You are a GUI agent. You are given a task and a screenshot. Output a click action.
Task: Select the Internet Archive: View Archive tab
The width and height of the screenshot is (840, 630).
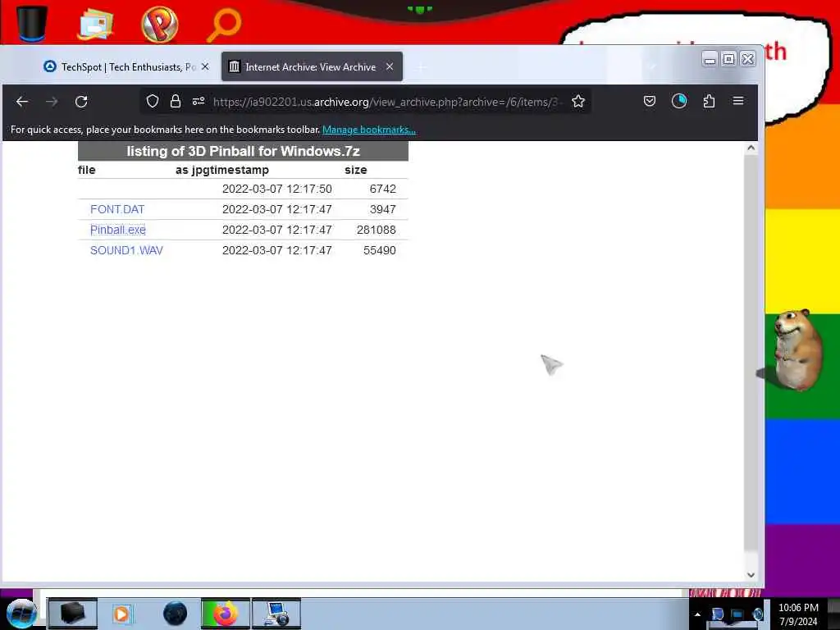pyautogui.click(x=312, y=67)
